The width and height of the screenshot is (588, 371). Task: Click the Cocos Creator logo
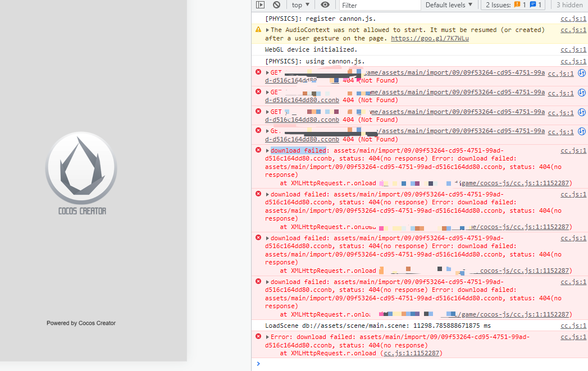coord(80,167)
